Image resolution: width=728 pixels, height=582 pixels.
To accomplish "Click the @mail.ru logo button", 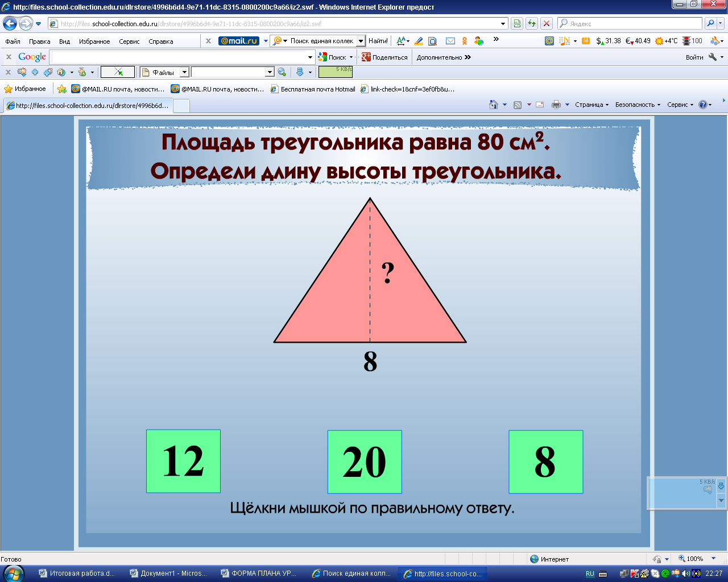I will pyautogui.click(x=239, y=41).
